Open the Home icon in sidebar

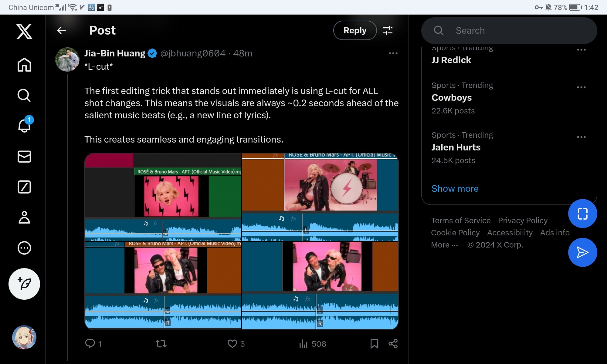pos(24,65)
